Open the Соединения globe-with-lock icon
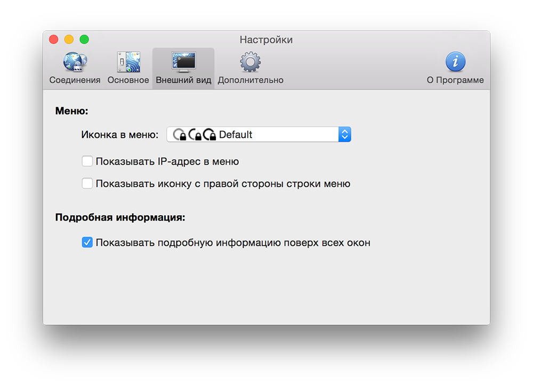 tap(75, 62)
